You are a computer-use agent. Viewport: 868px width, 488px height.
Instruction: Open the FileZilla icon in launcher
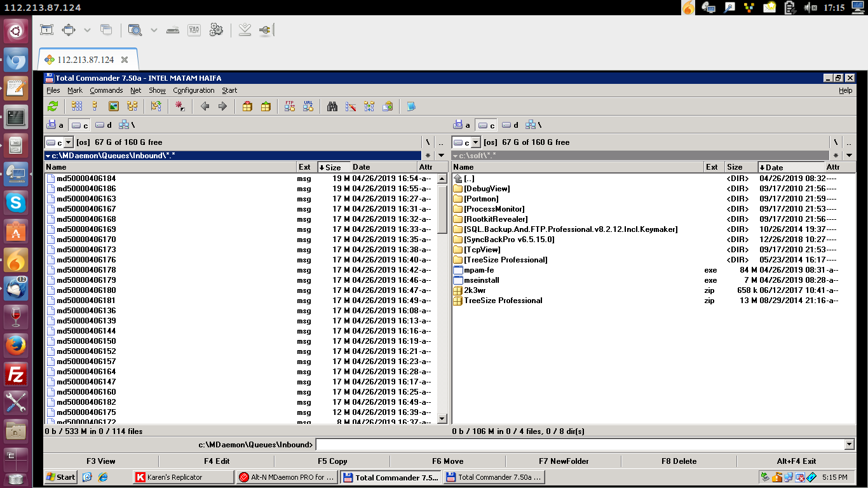[x=16, y=374]
